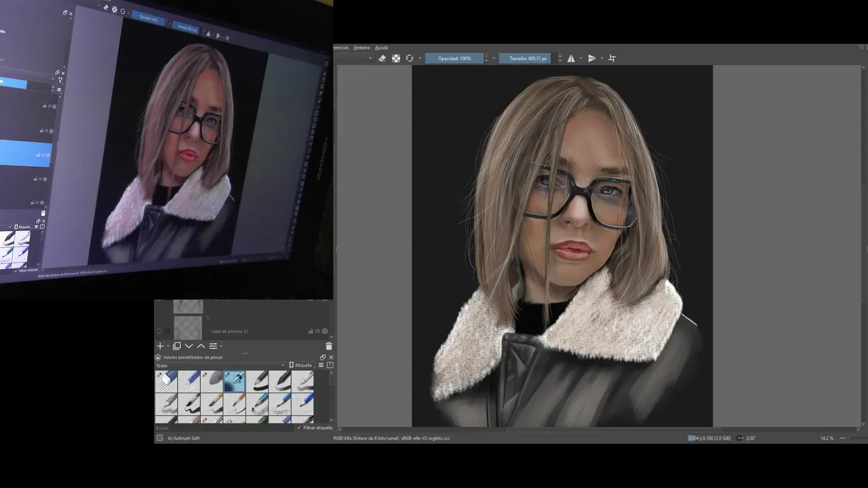This screenshot has height=488, width=868.
Task: Add a new layer with plus icon
Action: point(161,346)
